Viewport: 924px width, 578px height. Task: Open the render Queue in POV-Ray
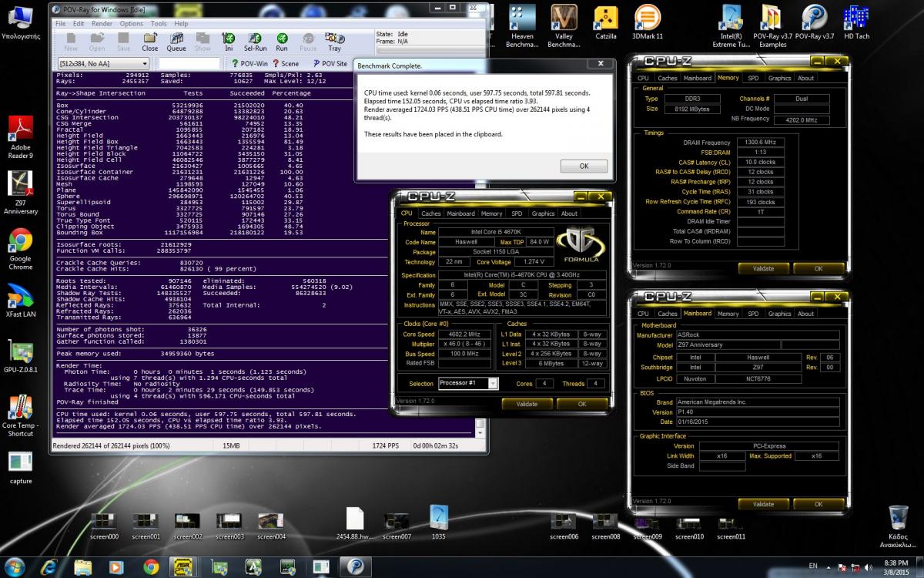(x=176, y=42)
